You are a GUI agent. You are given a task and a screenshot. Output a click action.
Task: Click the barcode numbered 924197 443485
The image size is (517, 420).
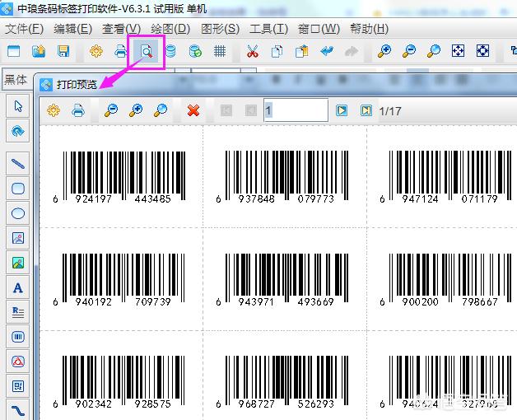119,177
